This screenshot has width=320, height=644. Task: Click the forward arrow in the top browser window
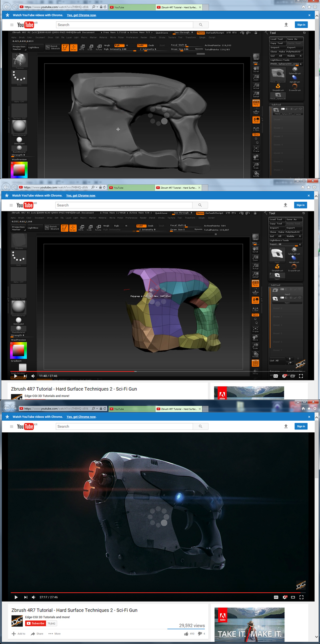point(14,7)
